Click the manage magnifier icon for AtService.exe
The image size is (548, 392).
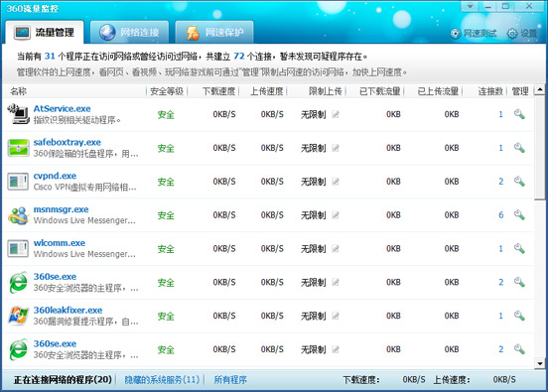point(519,114)
